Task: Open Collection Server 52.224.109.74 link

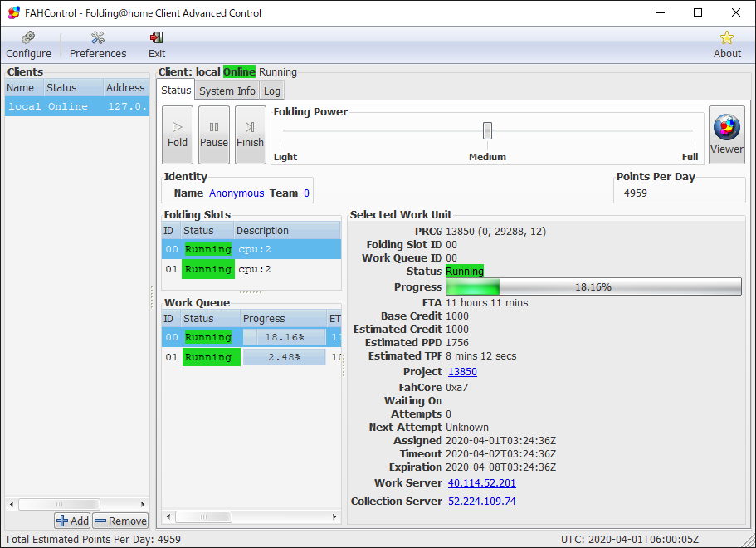Action: coord(481,502)
